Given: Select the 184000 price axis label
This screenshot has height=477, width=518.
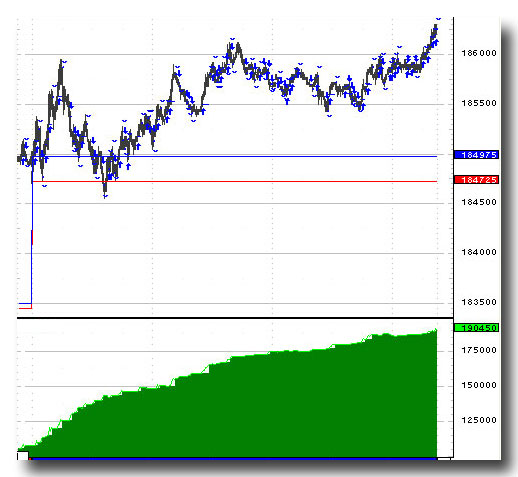Looking at the screenshot, I should (x=479, y=252).
